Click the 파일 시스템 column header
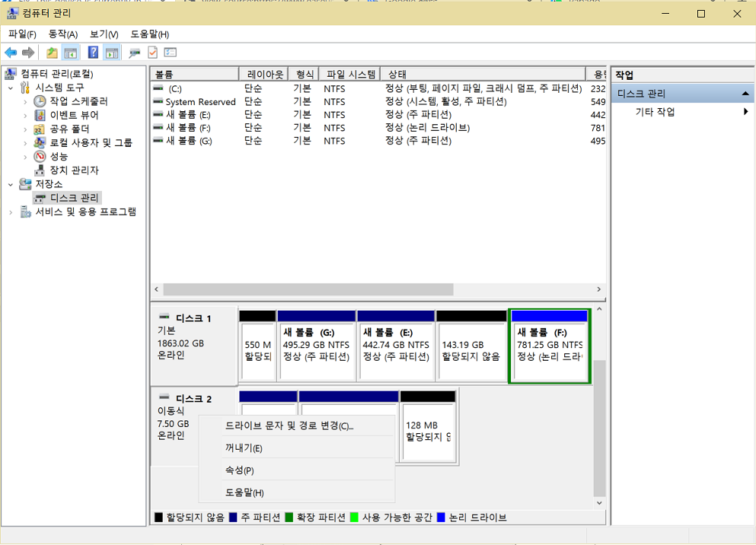This screenshot has height=545, width=756. tap(350, 75)
